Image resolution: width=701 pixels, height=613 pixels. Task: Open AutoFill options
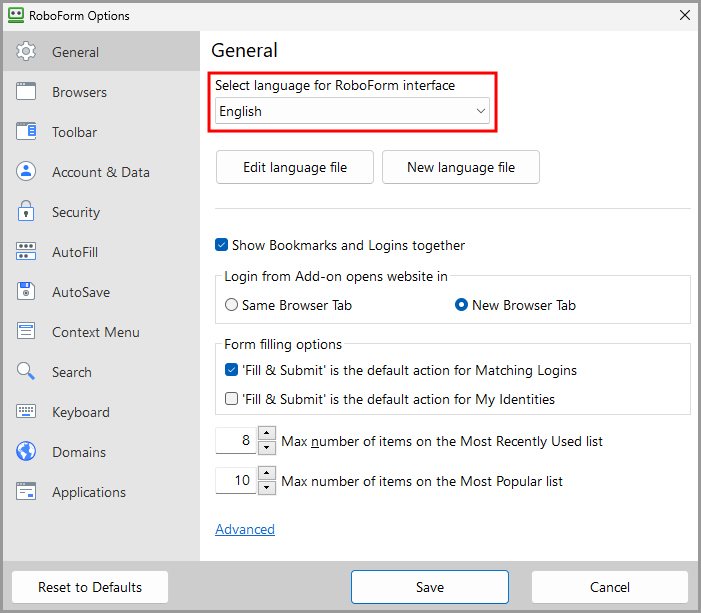pos(101,252)
